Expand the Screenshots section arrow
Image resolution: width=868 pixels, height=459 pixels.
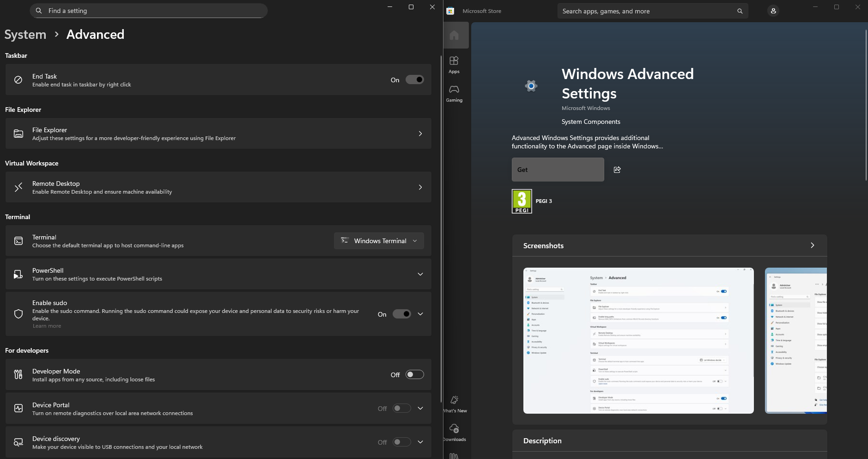(x=813, y=245)
